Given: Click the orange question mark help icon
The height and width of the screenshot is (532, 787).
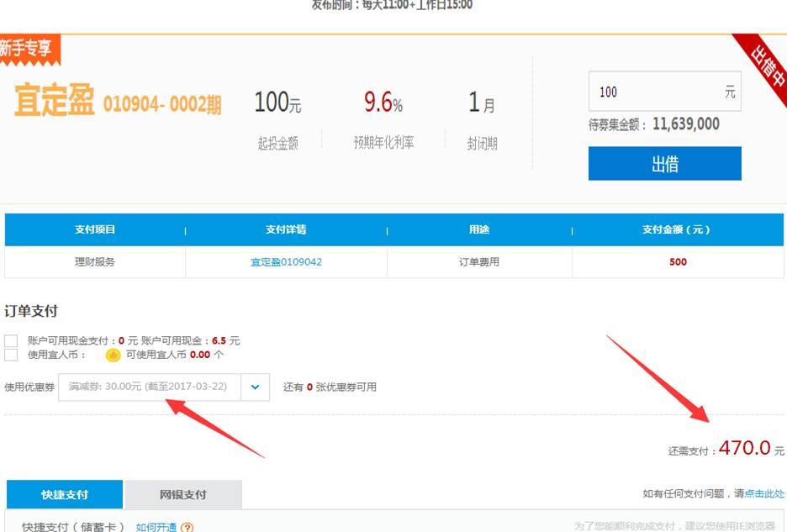Looking at the screenshot, I should click(187, 528).
